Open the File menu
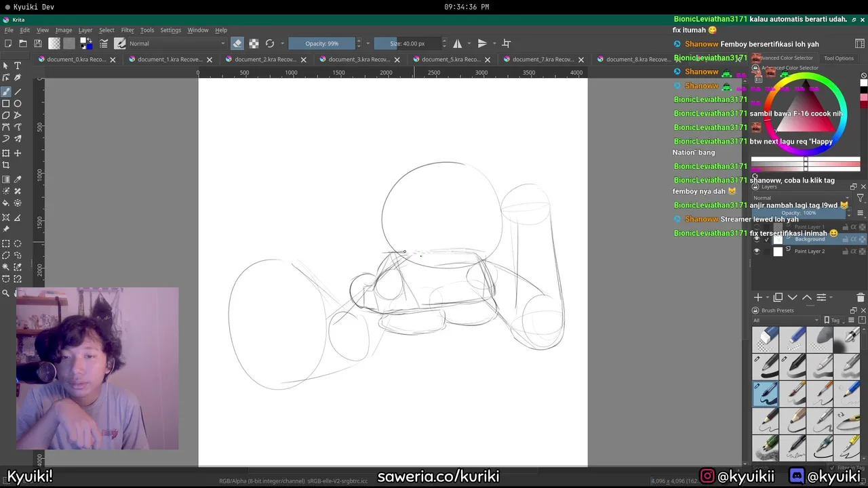Screen dimensions: 868x488 pyautogui.click(x=9, y=30)
